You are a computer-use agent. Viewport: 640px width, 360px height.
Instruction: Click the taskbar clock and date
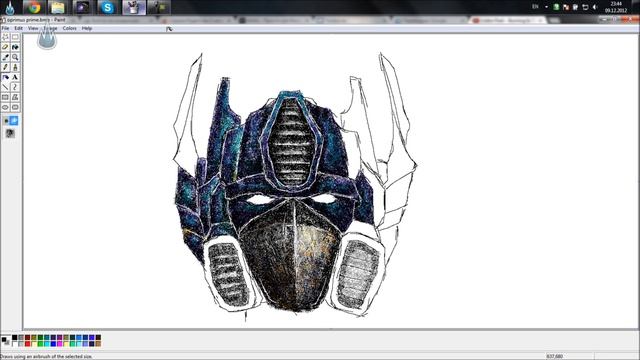coord(616,7)
